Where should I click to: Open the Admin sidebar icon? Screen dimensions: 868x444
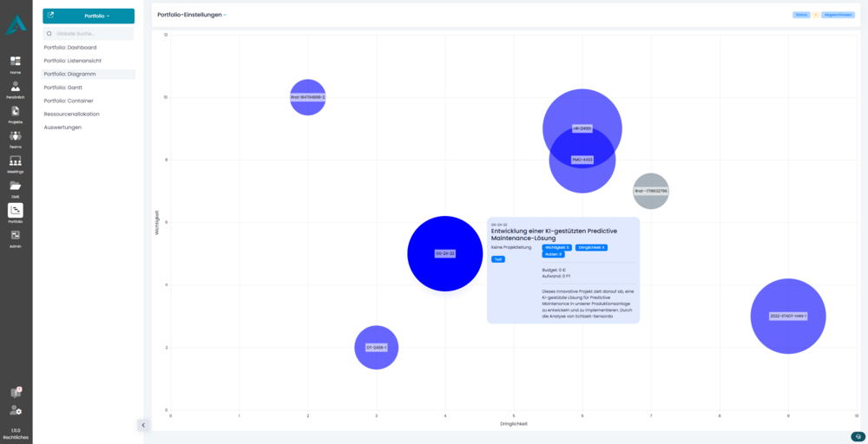click(x=16, y=236)
